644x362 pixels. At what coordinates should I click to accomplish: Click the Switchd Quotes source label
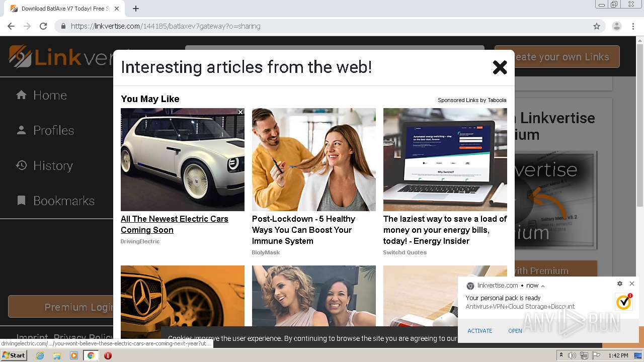pos(405,252)
